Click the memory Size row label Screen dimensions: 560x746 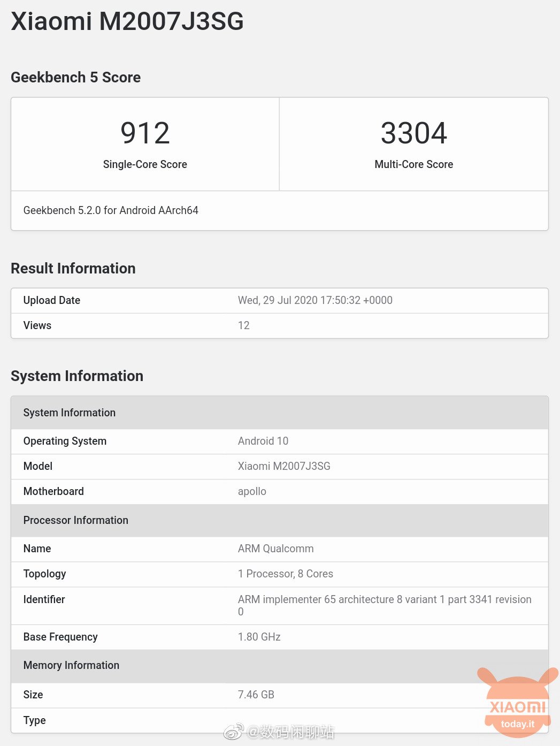[x=33, y=695]
